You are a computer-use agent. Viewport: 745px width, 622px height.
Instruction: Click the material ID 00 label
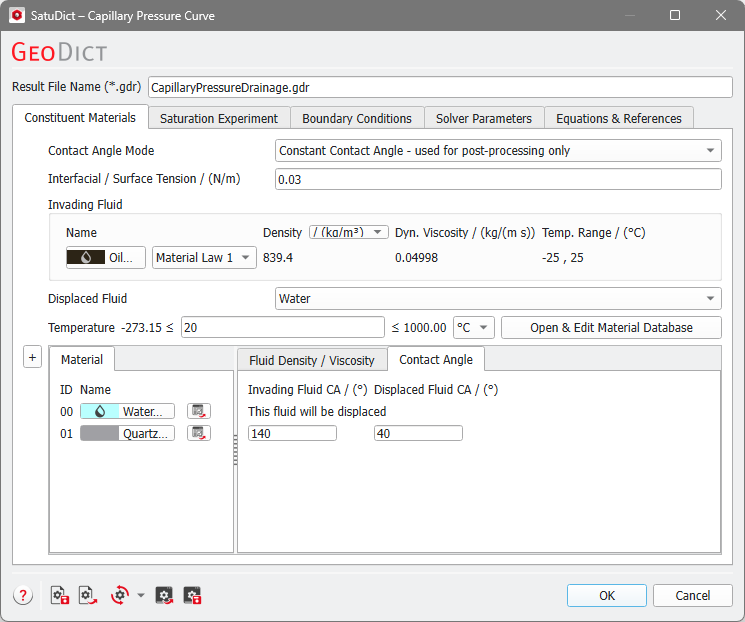point(67,411)
